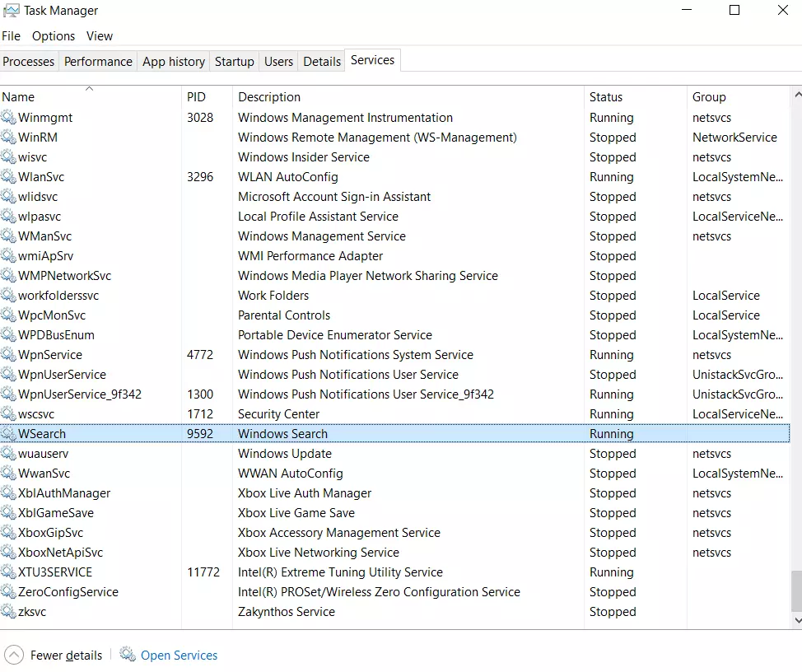Click the gear icon beside XboxGipSvc
This screenshot has width=802, height=672.
click(8, 533)
